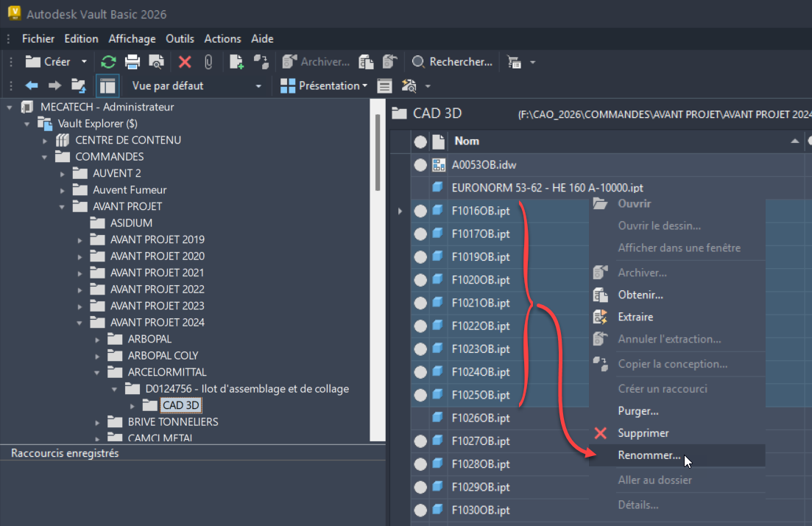The image size is (812, 526).
Task: Click the print preview magnifier icon
Action: (x=156, y=62)
